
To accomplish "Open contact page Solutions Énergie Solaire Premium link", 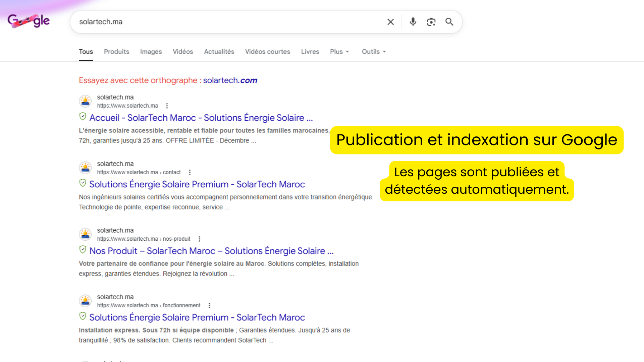I will (x=197, y=184).
